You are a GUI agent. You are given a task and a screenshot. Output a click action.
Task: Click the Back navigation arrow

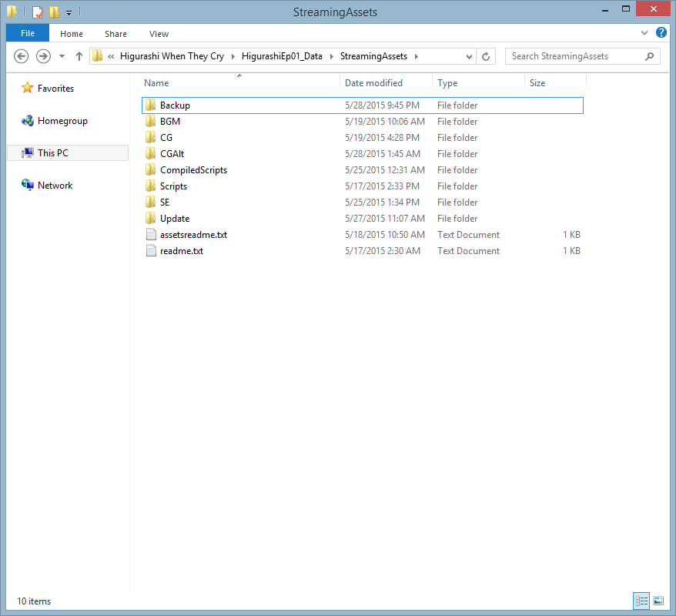(x=22, y=56)
